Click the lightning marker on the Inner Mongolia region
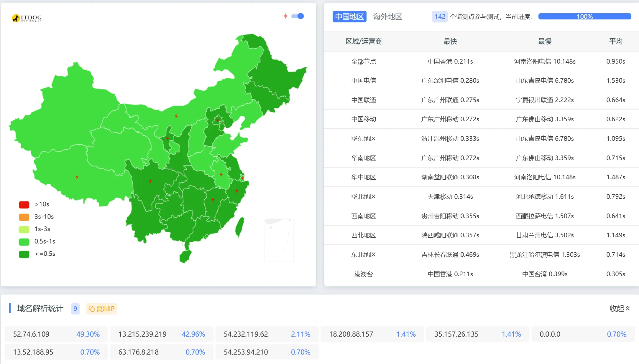Screen dimensions: 639x364 176,116
